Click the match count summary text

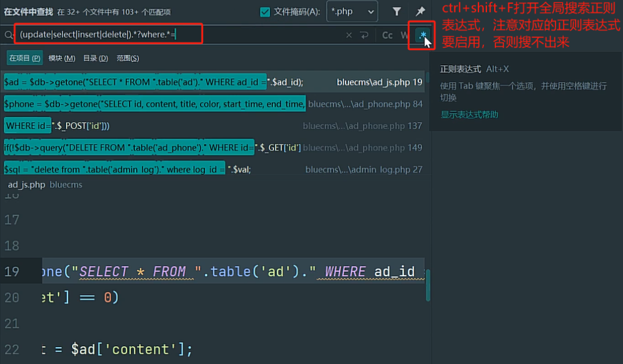tap(114, 12)
